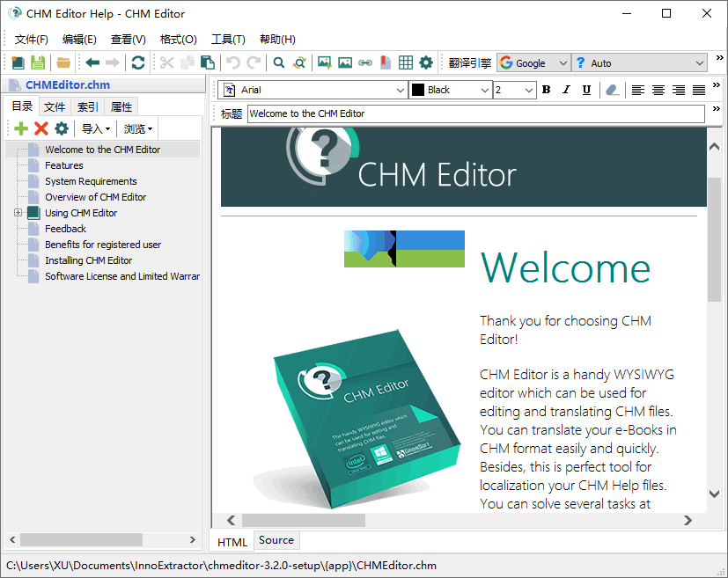Screen dimensions: 728x578
Task: Click the scissors Cut icon
Action: coord(166,62)
